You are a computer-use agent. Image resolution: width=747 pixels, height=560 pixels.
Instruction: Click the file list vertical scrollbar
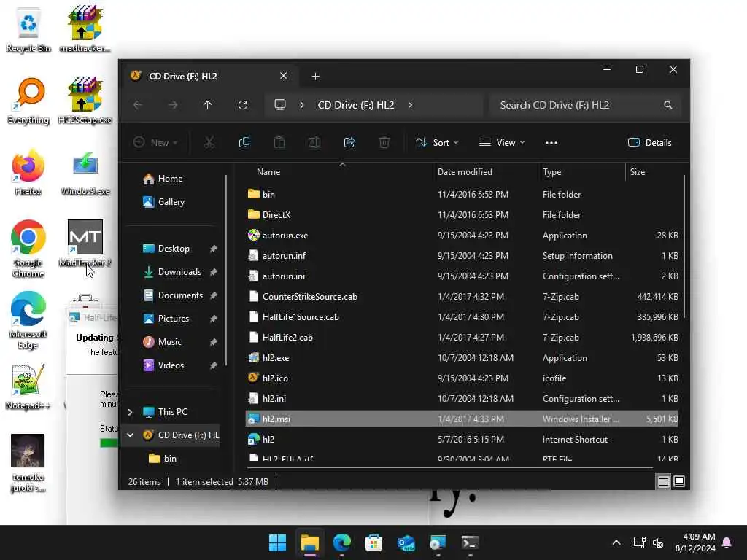point(684,246)
